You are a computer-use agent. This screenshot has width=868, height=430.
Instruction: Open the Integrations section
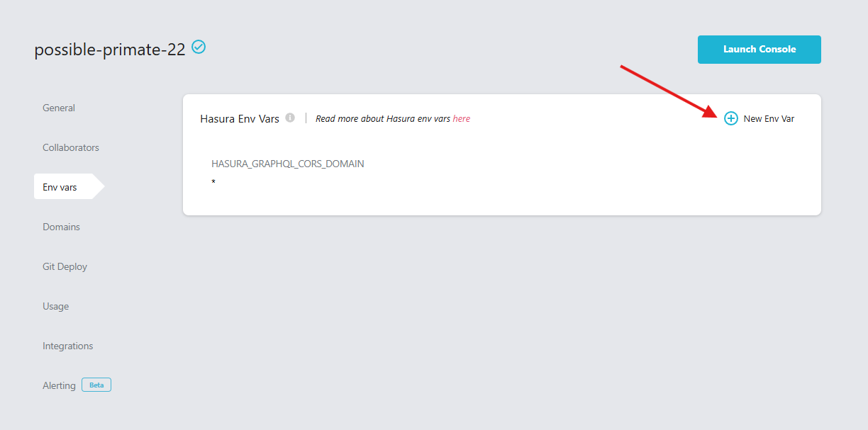(x=67, y=345)
